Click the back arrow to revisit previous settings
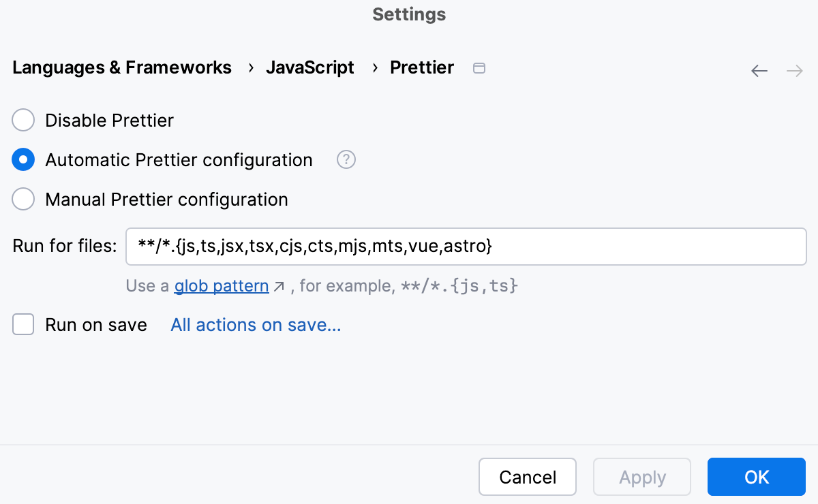818x504 pixels. point(759,70)
